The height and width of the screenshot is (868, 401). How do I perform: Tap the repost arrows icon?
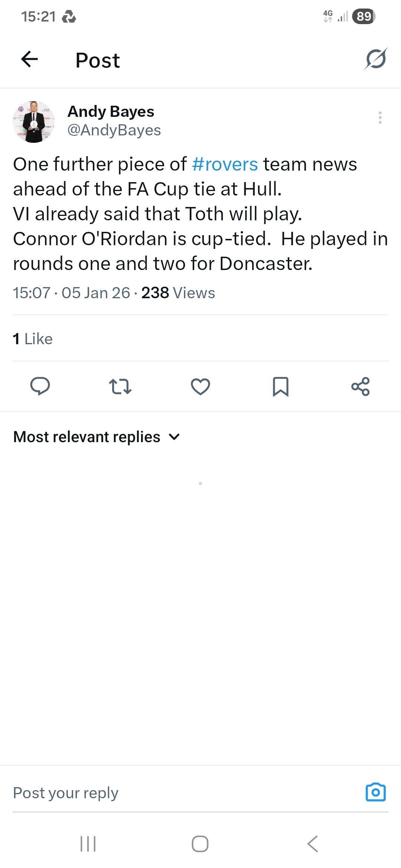pos(120,387)
